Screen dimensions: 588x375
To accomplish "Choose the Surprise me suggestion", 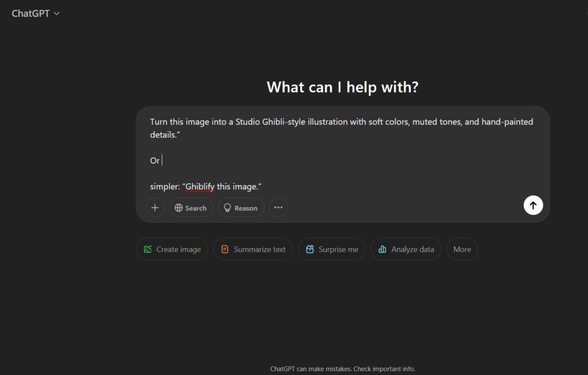I will (x=332, y=249).
